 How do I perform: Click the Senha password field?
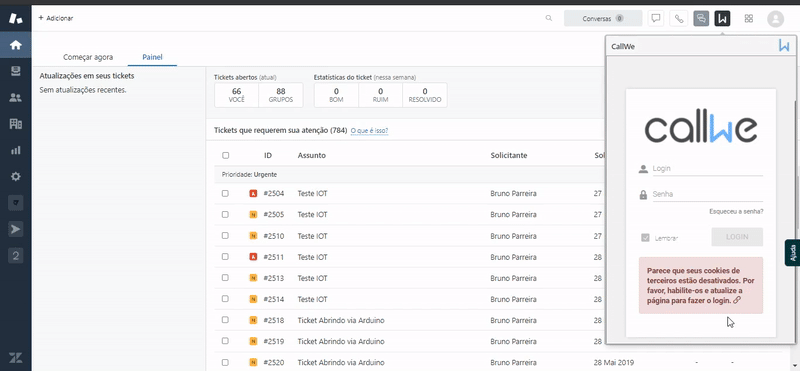click(708, 194)
